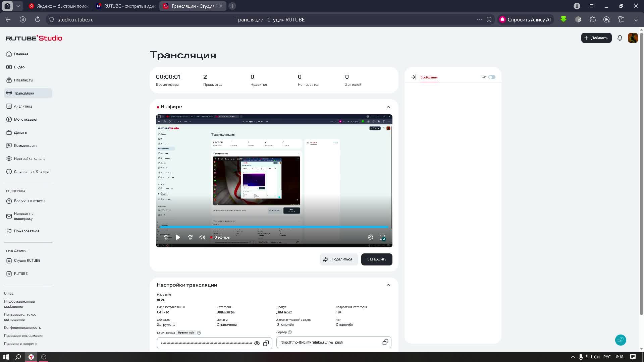Play the live stream preview

click(178, 237)
